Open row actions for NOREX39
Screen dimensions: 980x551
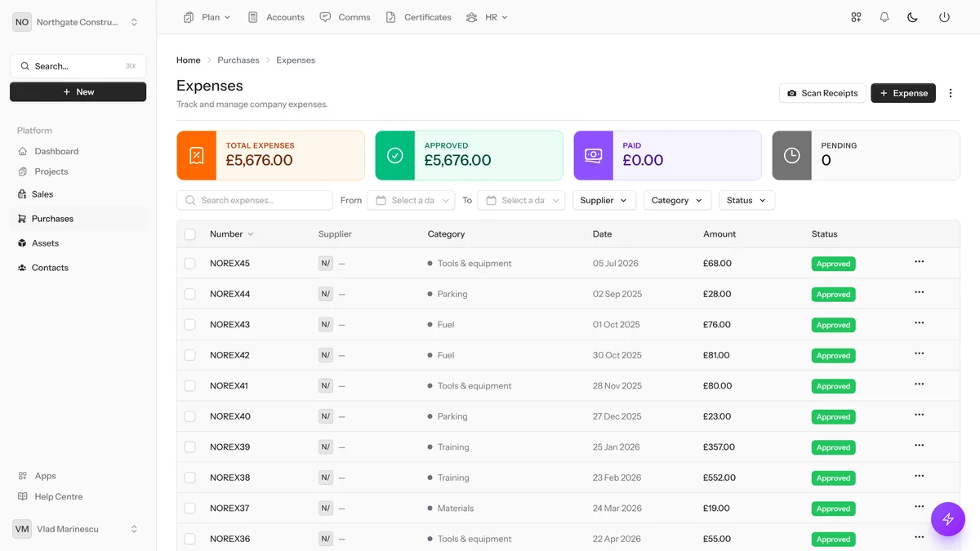pyautogui.click(x=919, y=446)
